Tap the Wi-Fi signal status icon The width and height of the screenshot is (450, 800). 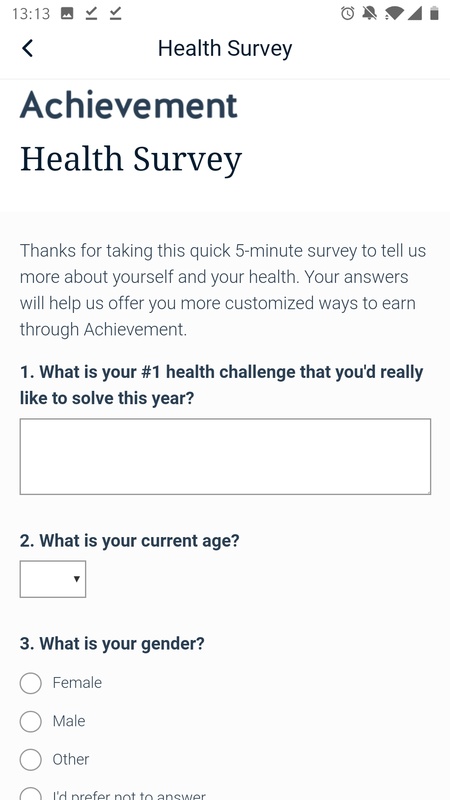pyautogui.click(x=393, y=14)
